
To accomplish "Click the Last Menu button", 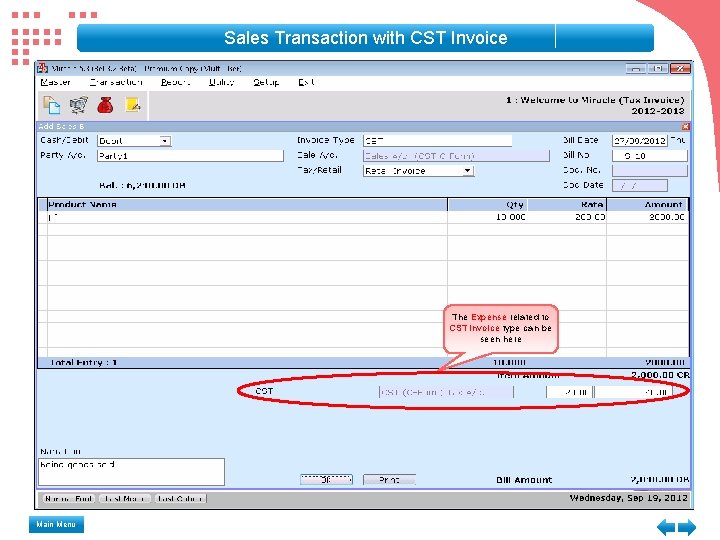I will click(x=124, y=499).
